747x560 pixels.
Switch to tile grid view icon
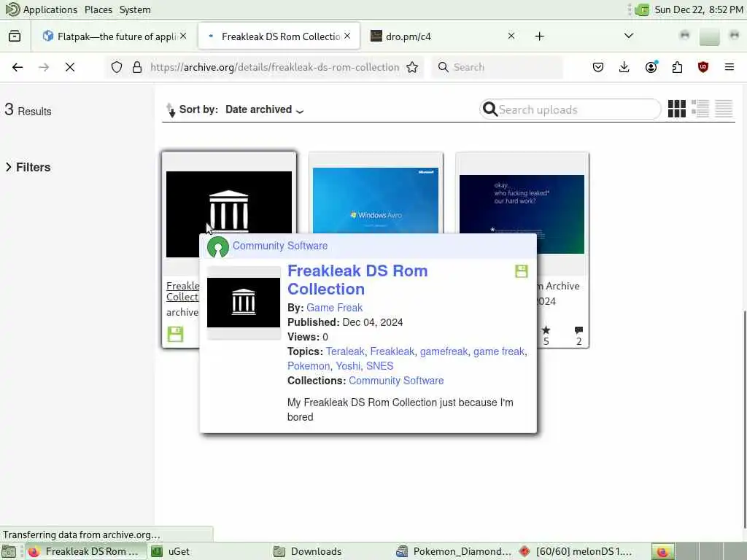pos(676,109)
